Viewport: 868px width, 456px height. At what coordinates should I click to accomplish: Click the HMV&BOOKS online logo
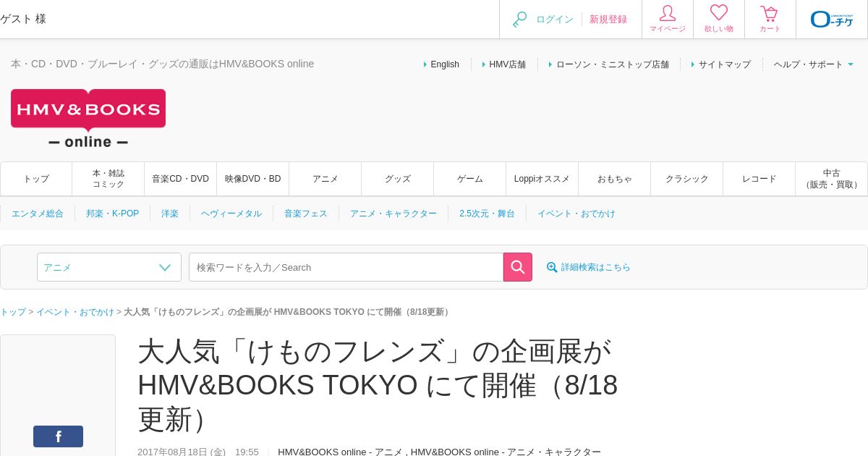tap(88, 119)
